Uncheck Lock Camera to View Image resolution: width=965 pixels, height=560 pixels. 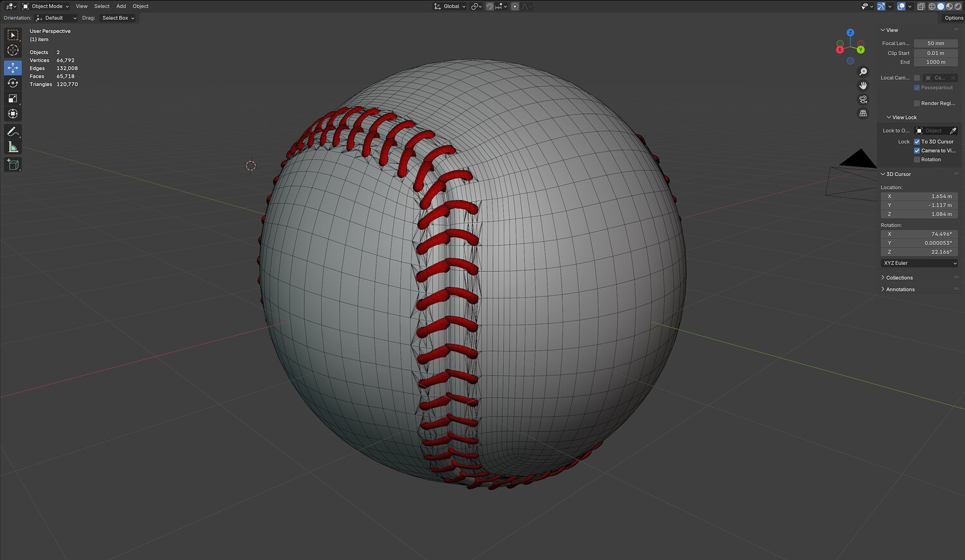tap(917, 150)
